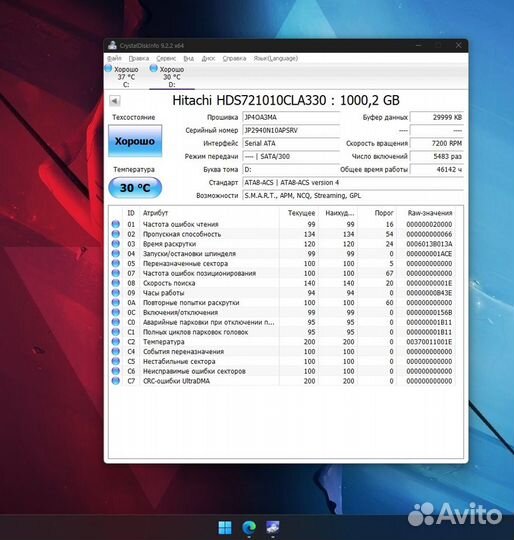Click status icon of События переназначения row
This screenshot has height=540, width=514.
click(116, 352)
